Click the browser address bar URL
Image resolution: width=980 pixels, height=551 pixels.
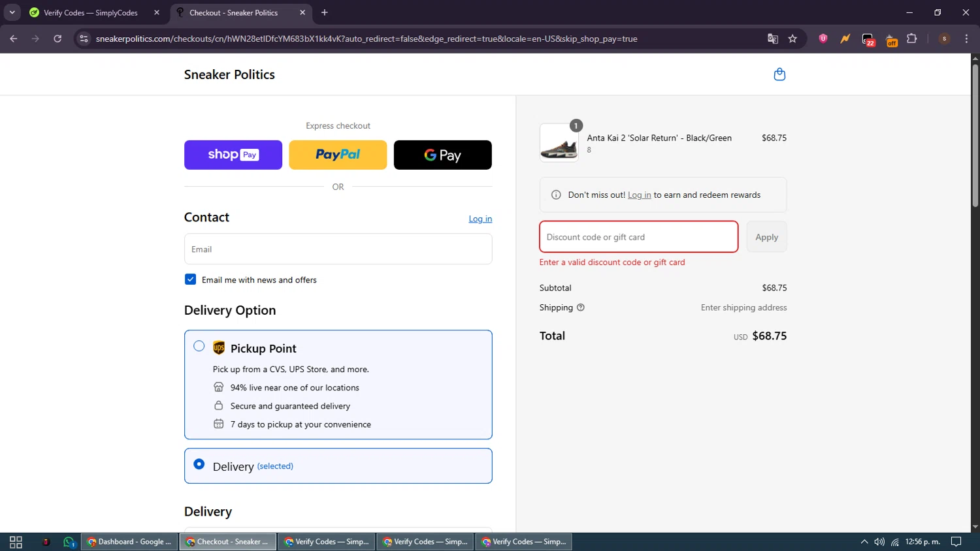click(367, 39)
